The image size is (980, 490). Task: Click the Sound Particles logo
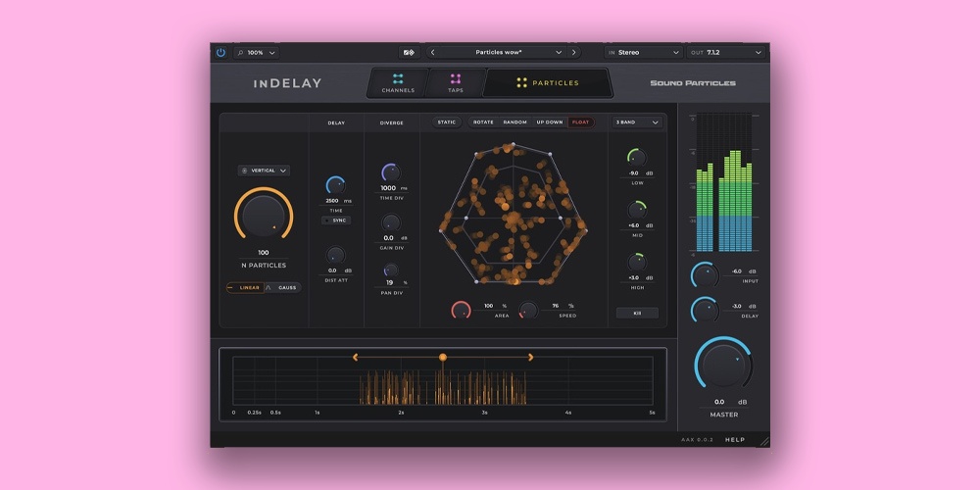pyautogui.click(x=693, y=83)
